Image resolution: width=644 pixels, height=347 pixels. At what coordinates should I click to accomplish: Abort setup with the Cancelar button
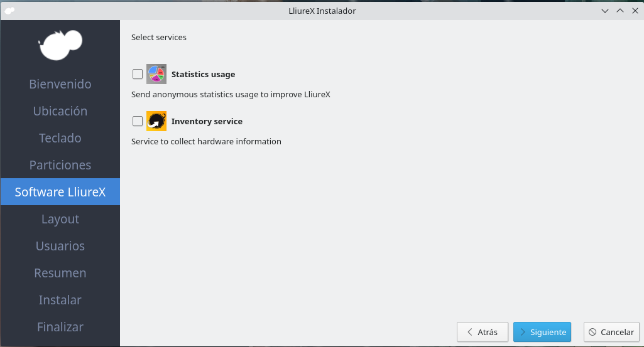[x=611, y=332]
